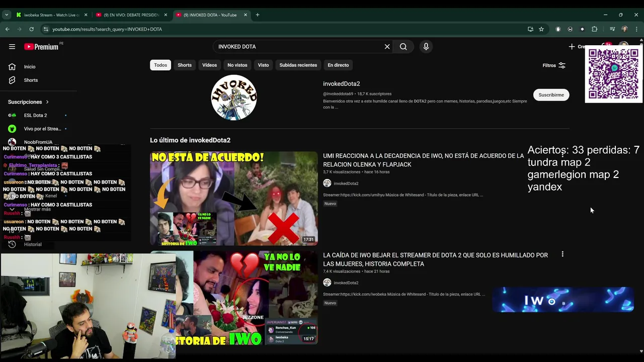Open UMI REACCIONA video title

(x=423, y=160)
